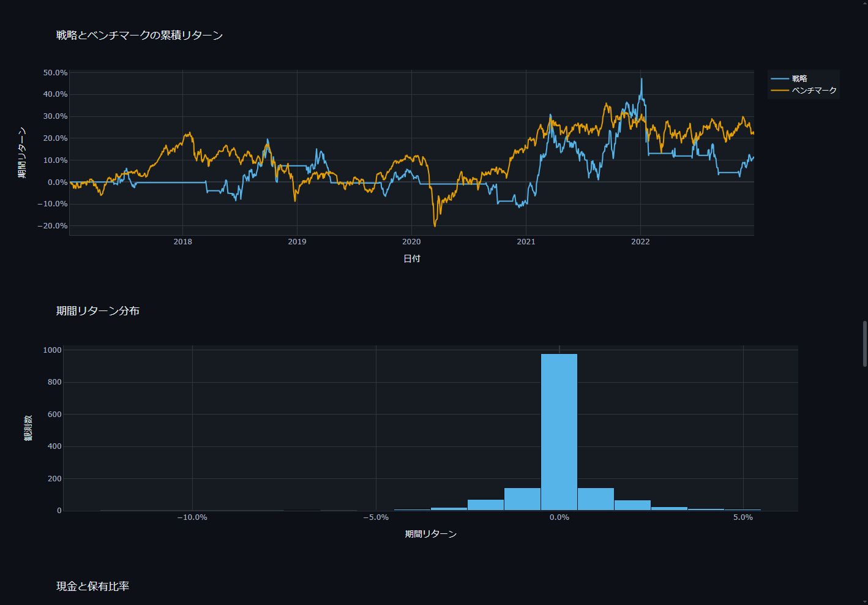Image resolution: width=868 pixels, height=605 pixels.
Task: Click the 600 tick on the histogram
Action: 55,415
